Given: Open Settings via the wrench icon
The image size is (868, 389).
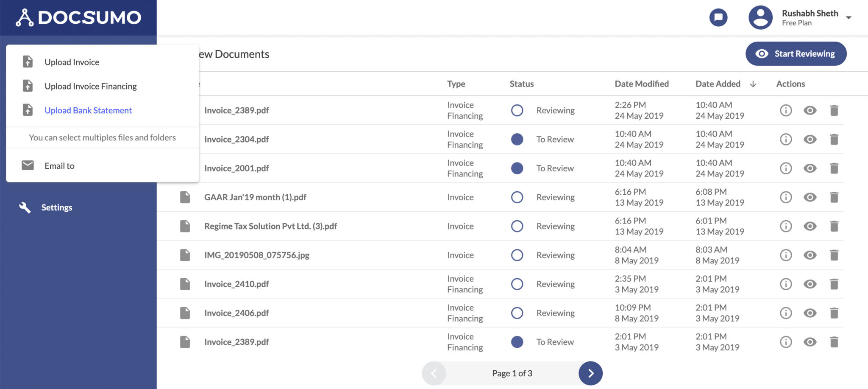Looking at the screenshot, I should pos(24,207).
